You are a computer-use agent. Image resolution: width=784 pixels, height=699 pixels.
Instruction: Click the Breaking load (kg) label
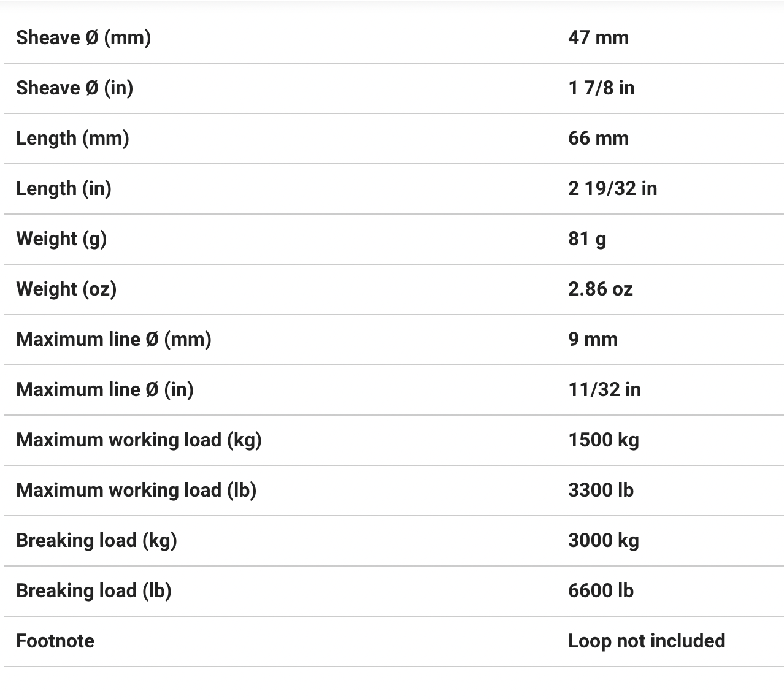point(96,540)
